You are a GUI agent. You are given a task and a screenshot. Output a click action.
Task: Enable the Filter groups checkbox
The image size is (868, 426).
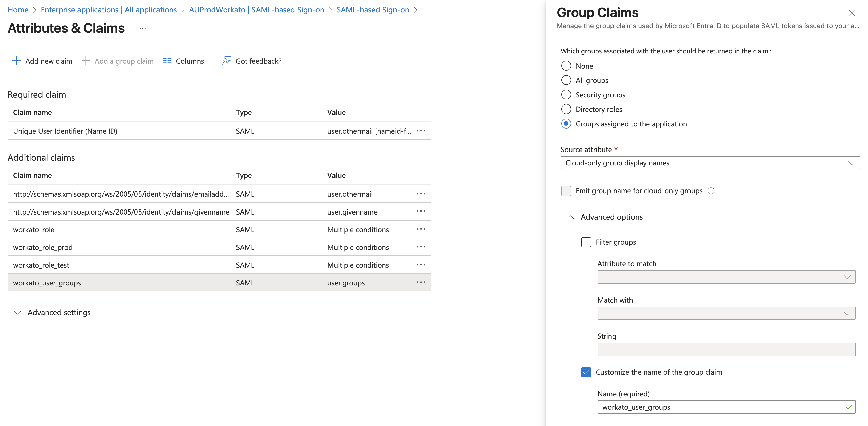(586, 242)
